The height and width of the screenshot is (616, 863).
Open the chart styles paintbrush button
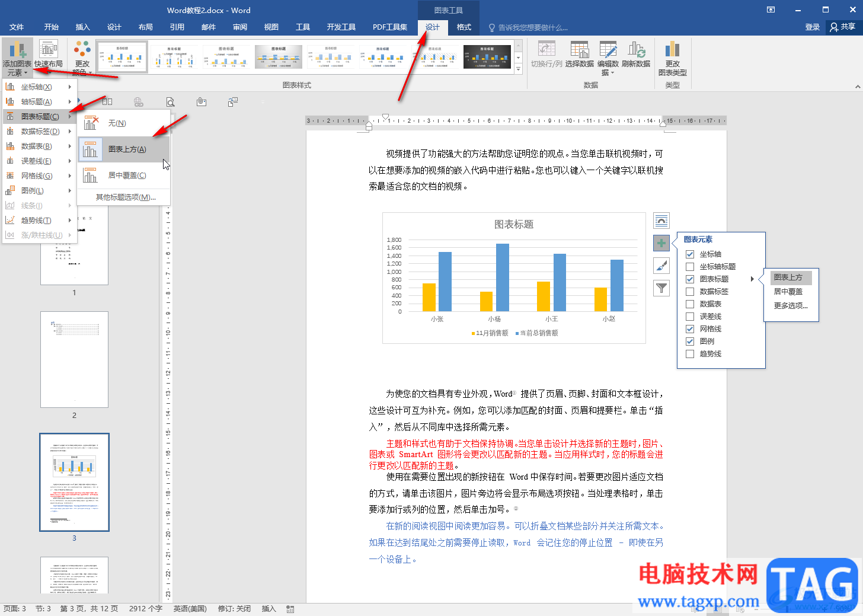click(661, 266)
